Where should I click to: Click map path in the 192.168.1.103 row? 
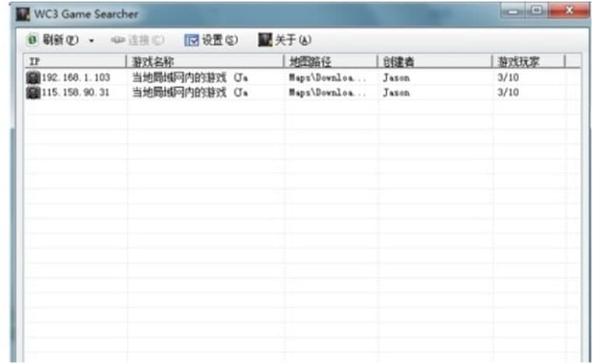click(x=328, y=78)
